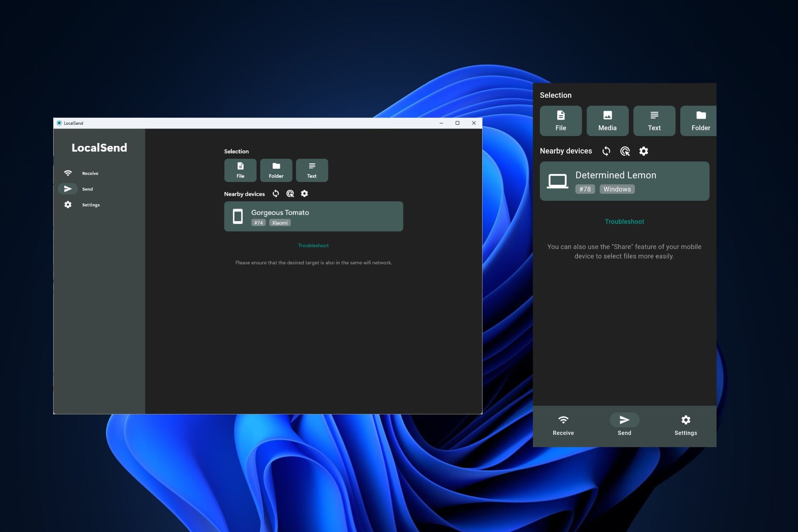Click Troubleshoot link in mobile panel
The height and width of the screenshot is (532, 798).
click(624, 222)
